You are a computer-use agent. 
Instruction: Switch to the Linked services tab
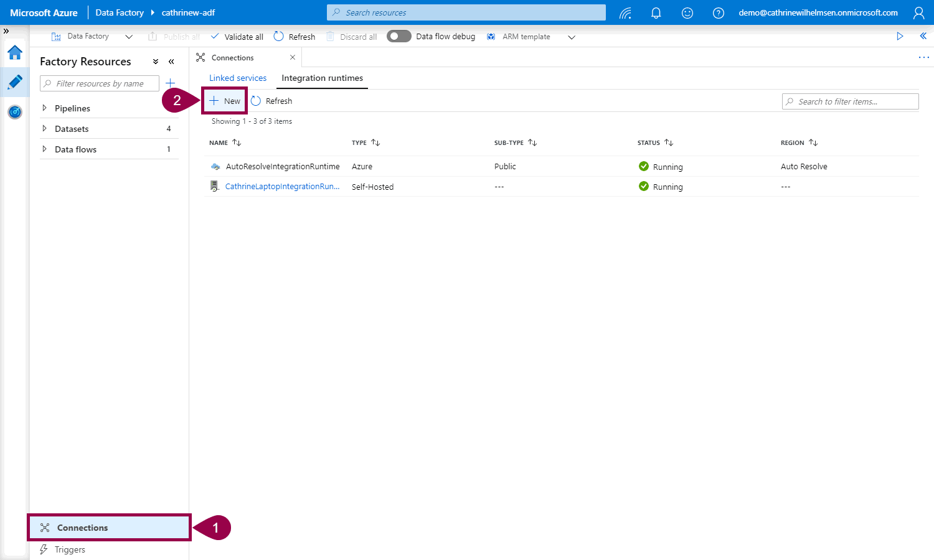pyautogui.click(x=238, y=78)
